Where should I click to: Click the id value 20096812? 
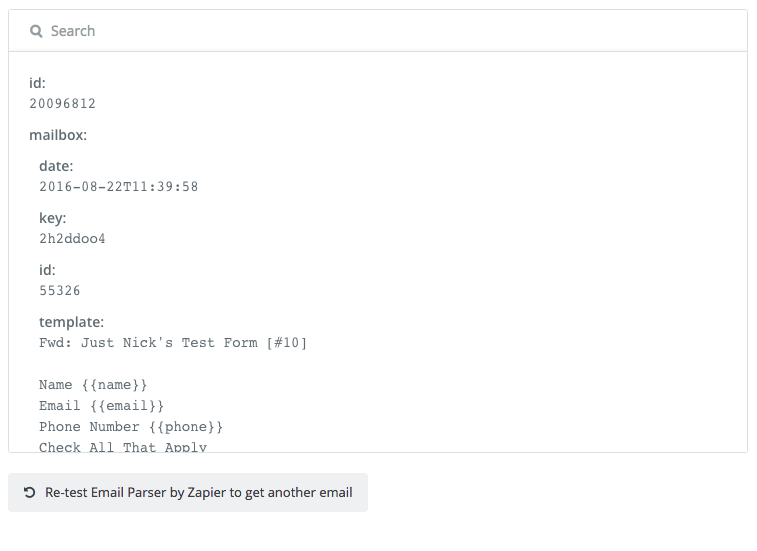click(x=62, y=104)
